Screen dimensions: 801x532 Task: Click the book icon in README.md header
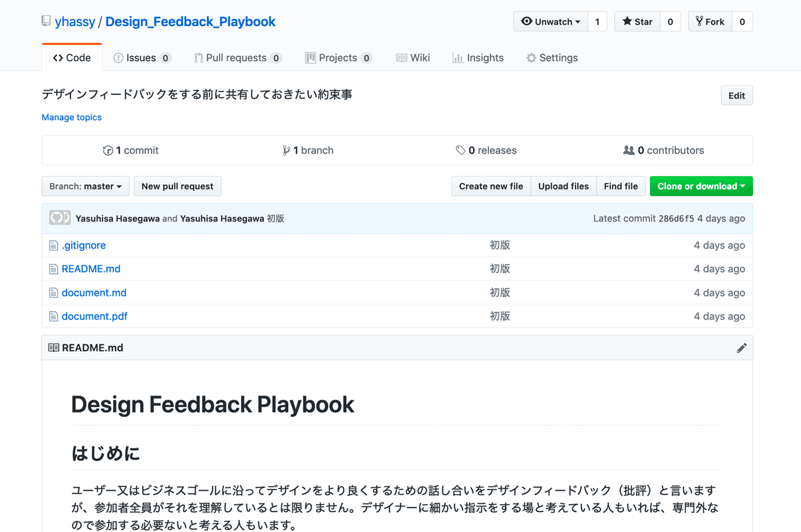[54, 348]
